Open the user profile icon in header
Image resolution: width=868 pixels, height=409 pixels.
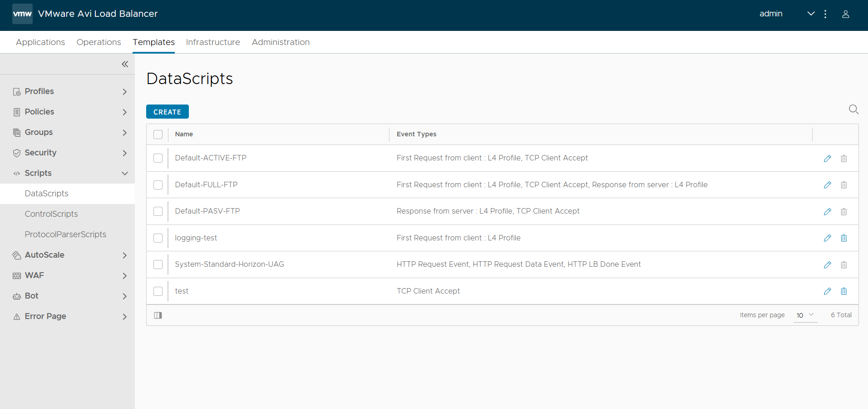846,14
